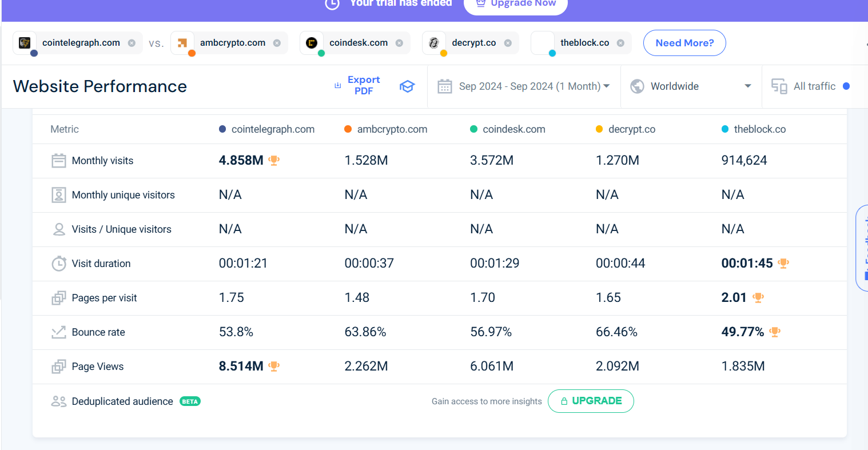Click the ambcrypto.com favicon

click(182, 42)
